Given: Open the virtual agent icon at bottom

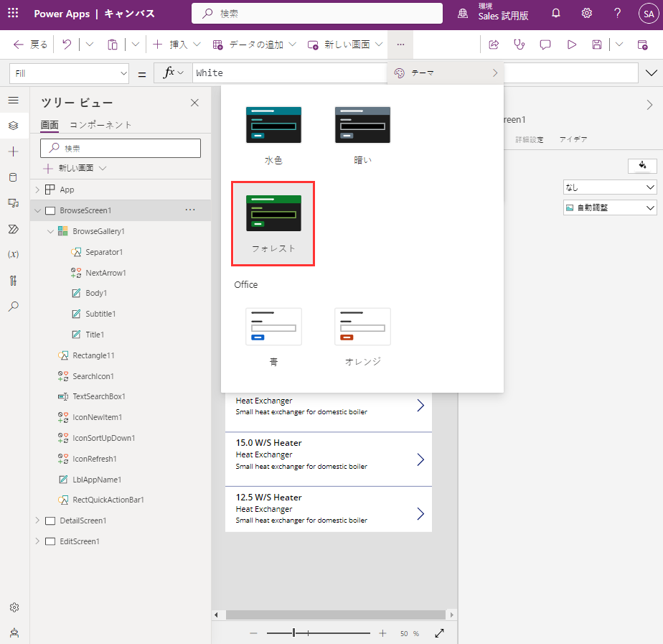Looking at the screenshot, I should [14, 633].
